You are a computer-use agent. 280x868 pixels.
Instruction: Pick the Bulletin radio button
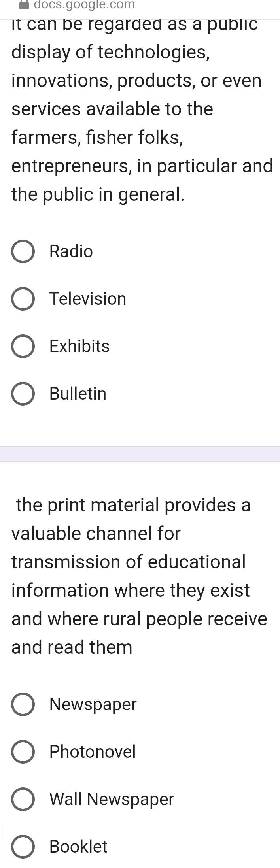pyautogui.click(x=23, y=394)
